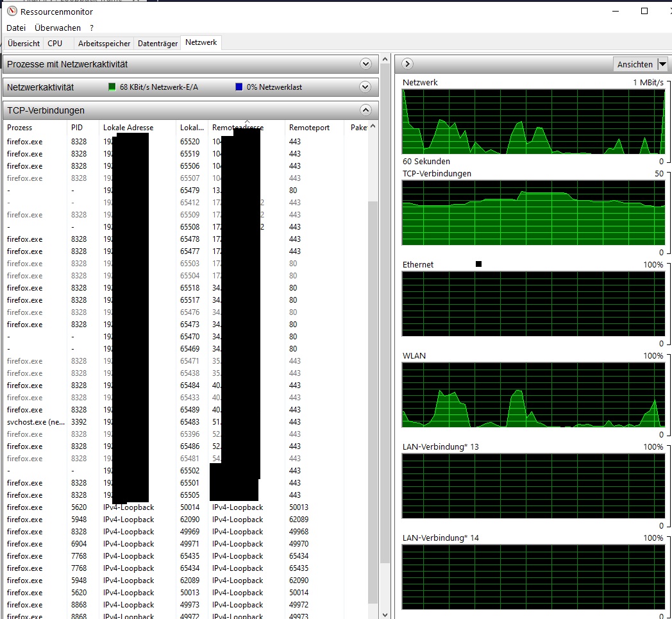Click the green Netzwerk-E/A legend square
672x619 pixels.
pos(112,87)
